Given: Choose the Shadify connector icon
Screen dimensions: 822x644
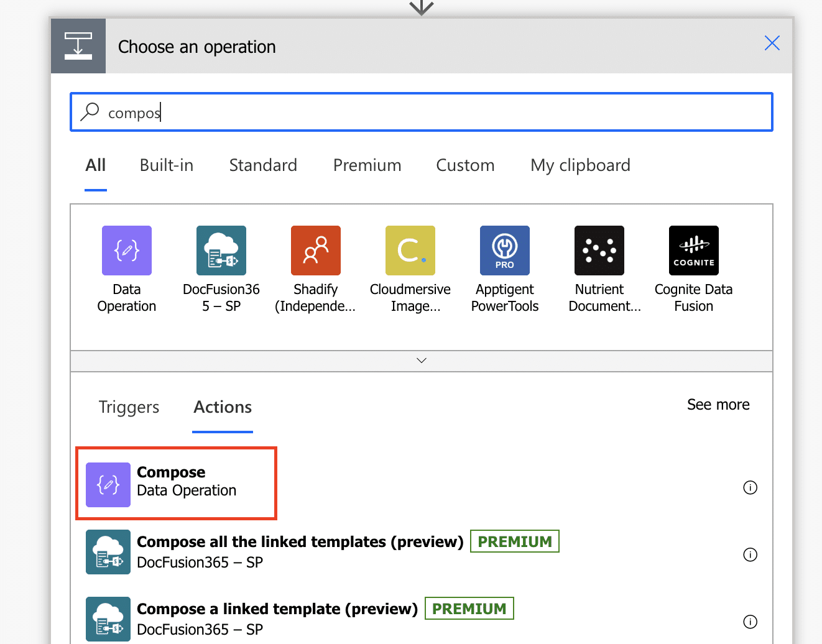Looking at the screenshot, I should pyautogui.click(x=316, y=251).
